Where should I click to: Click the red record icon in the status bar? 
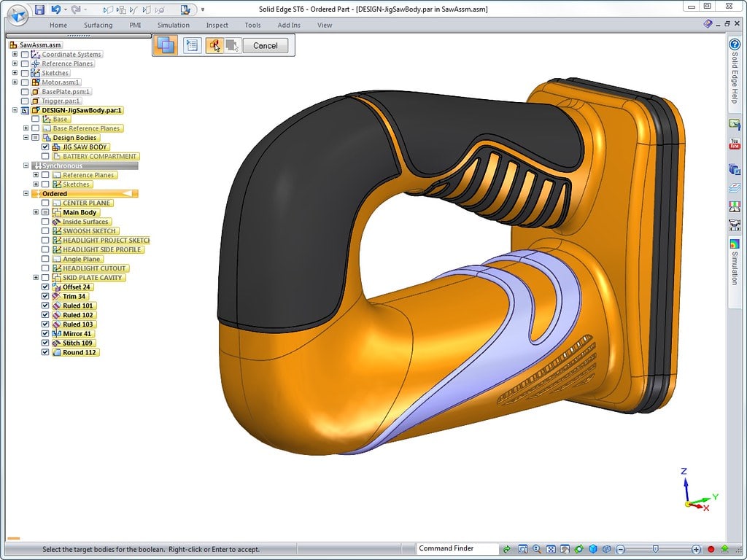coord(711,548)
